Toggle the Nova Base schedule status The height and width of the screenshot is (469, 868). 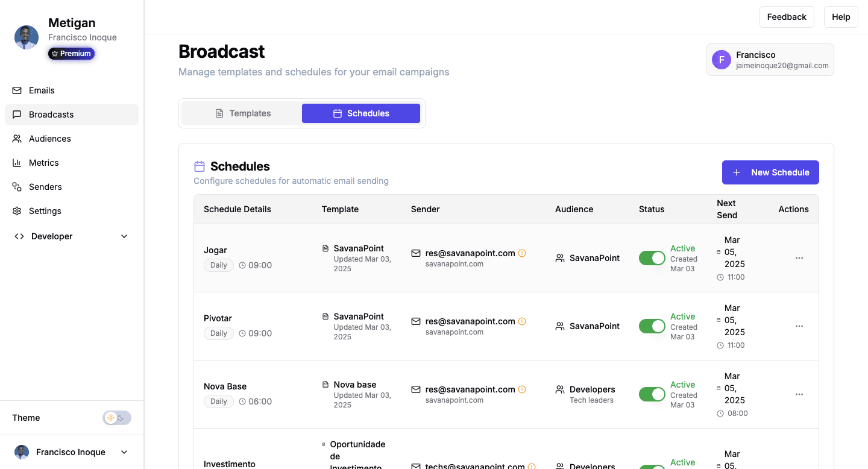click(652, 394)
